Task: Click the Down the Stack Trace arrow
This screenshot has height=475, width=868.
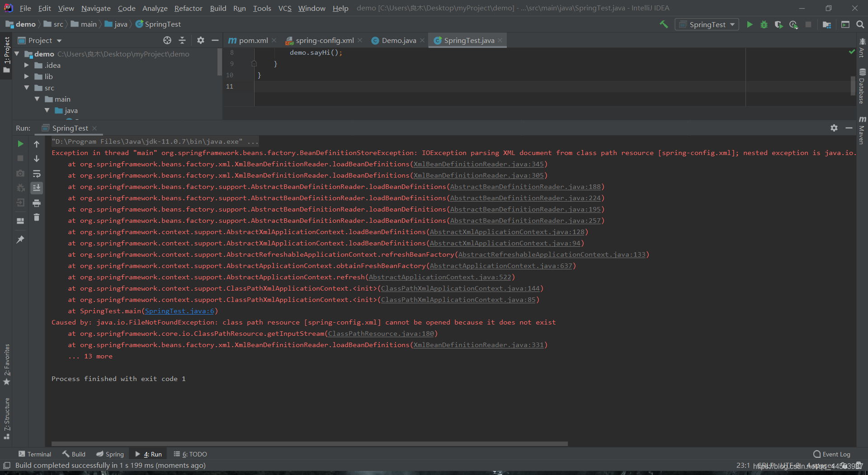Action: [37, 159]
